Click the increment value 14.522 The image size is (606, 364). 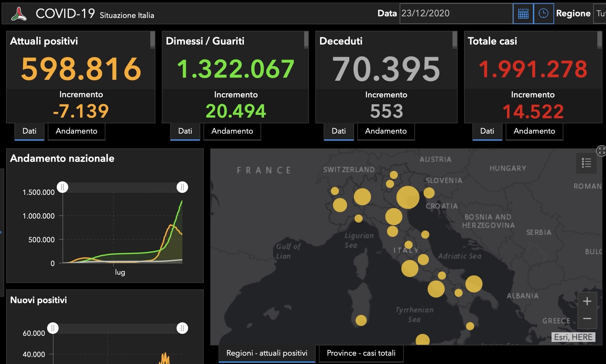533,112
